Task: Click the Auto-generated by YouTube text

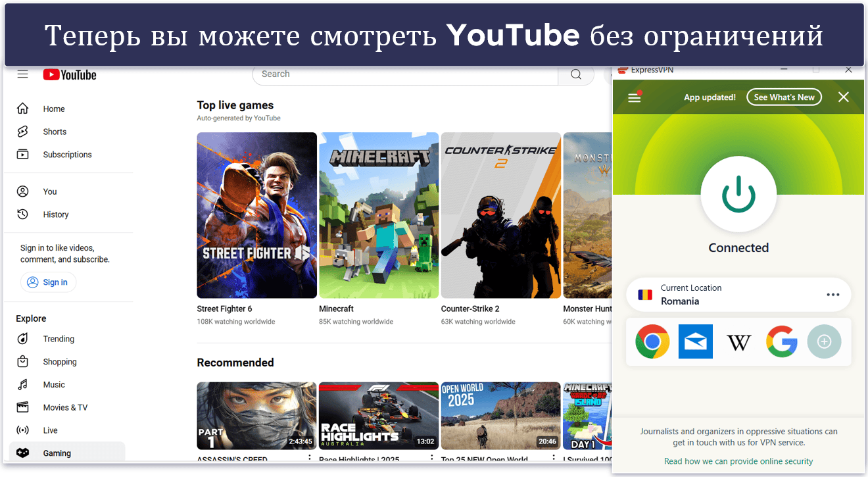Action: tap(239, 118)
